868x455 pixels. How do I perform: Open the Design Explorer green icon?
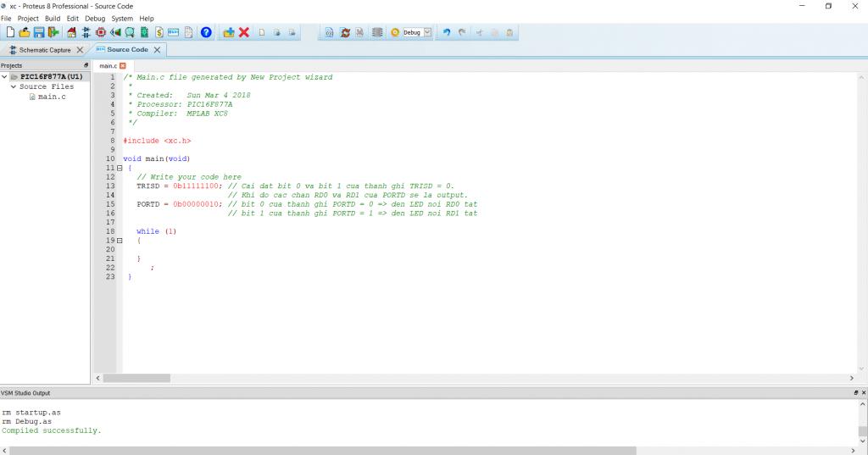click(144, 33)
